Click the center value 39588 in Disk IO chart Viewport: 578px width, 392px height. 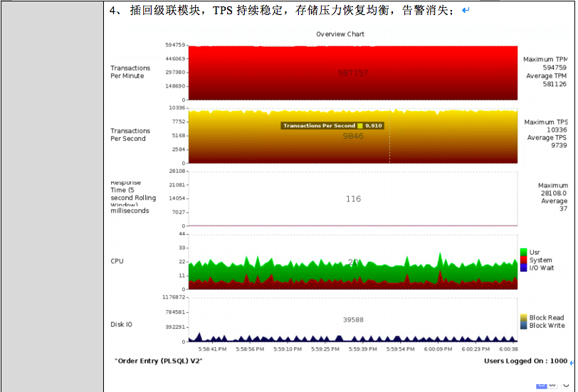click(x=353, y=320)
